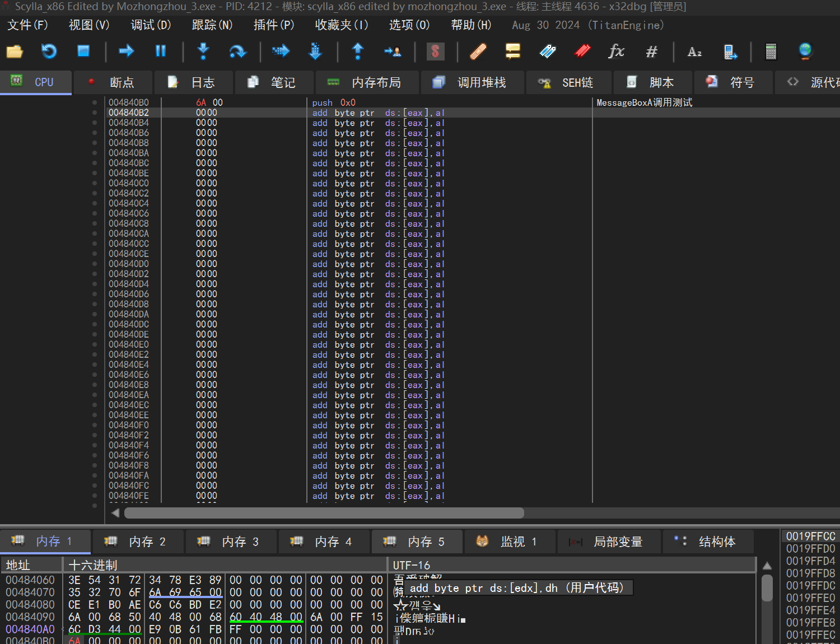840x644 pixels.
Task: Run the program with the arrow icon
Action: 127,52
